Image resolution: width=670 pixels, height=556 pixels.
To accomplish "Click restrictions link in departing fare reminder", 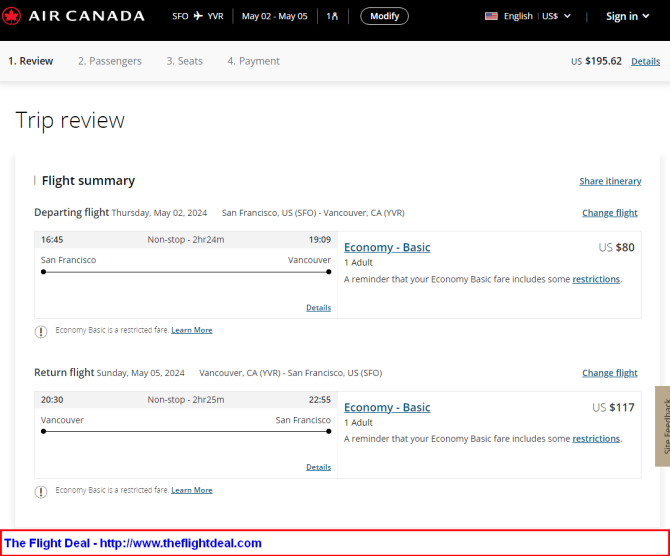I will [x=596, y=279].
